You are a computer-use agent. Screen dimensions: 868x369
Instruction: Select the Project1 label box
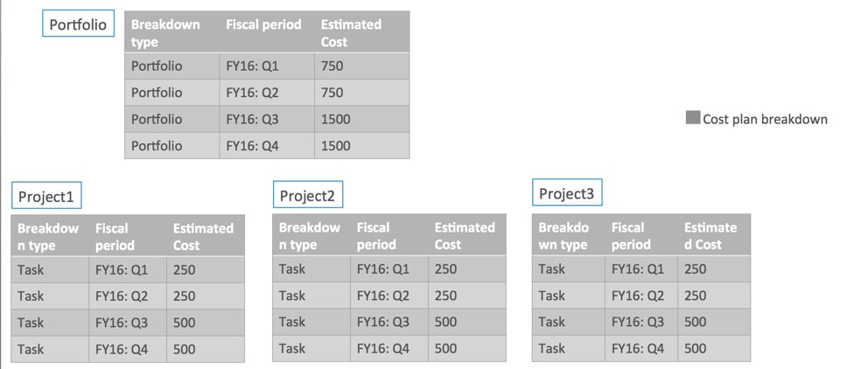[x=46, y=195]
